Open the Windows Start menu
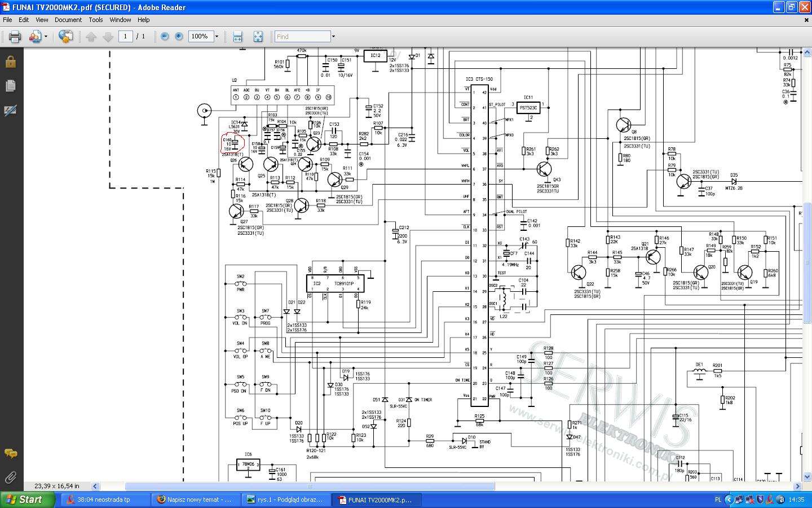 tap(28, 500)
